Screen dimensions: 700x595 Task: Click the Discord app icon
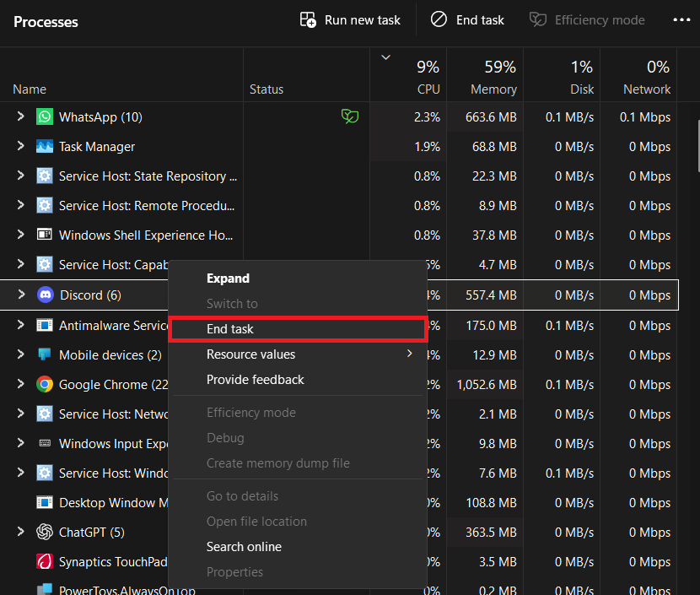(x=46, y=295)
